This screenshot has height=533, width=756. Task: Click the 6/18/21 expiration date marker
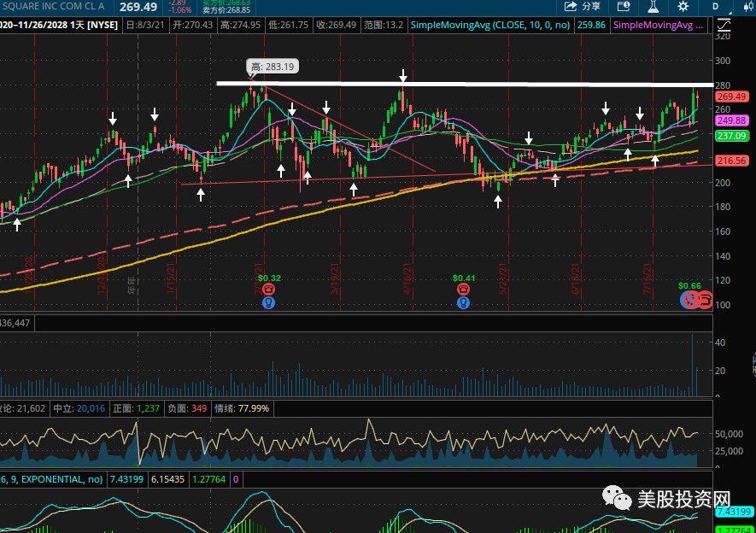[575, 278]
